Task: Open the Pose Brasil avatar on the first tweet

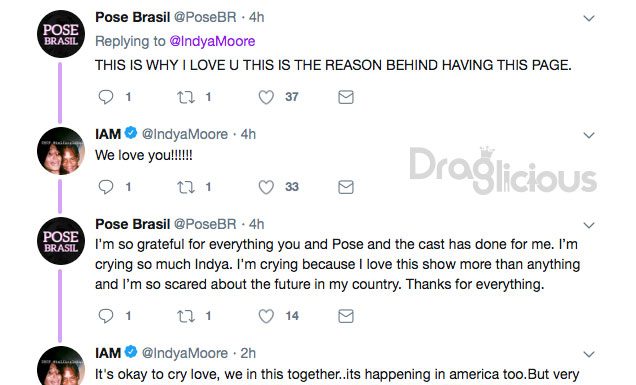Action: coord(61,34)
